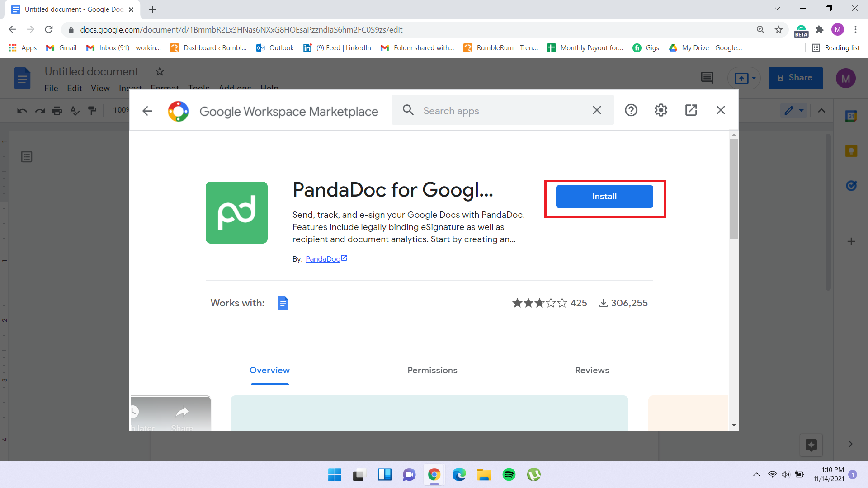Open the File menu

click(51, 88)
